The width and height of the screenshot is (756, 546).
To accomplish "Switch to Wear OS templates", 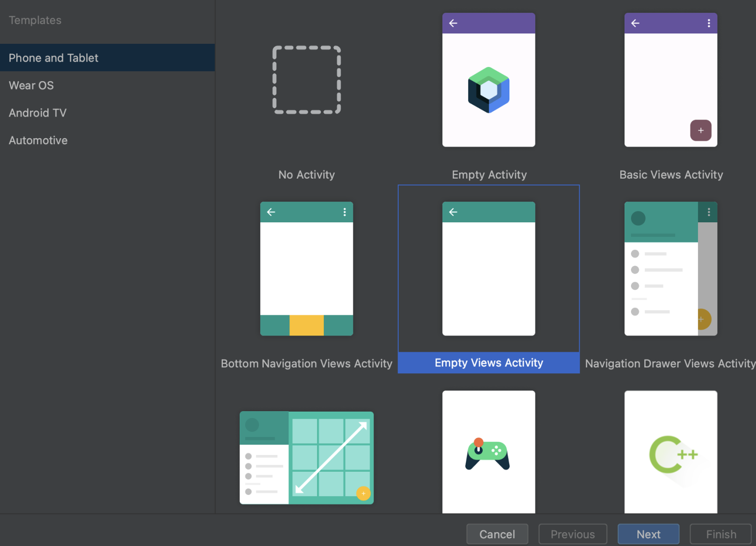I will (x=31, y=86).
